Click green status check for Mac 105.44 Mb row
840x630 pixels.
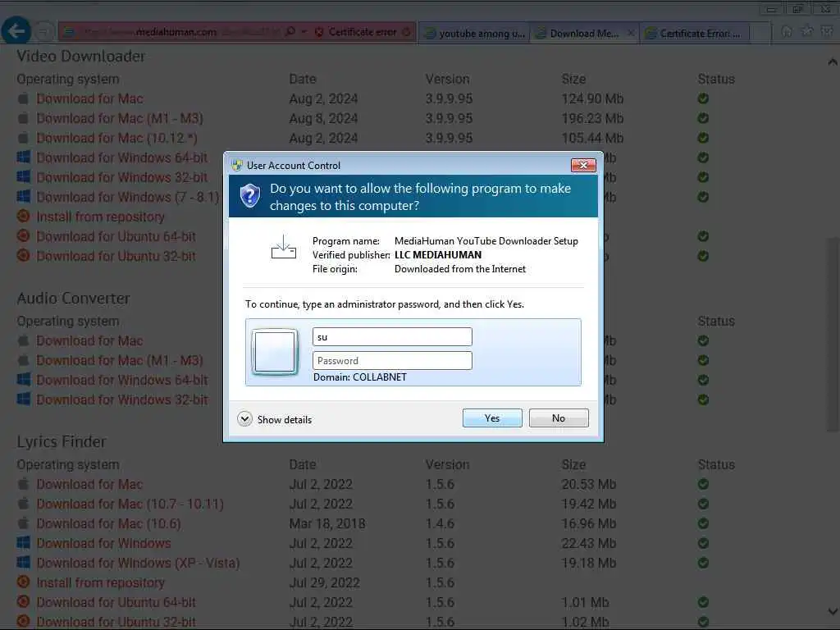(703, 138)
